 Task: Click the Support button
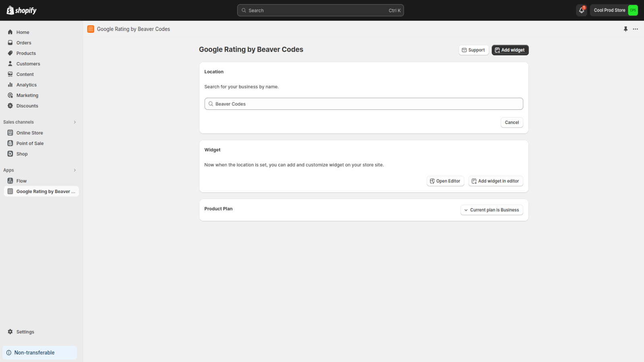click(x=474, y=50)
